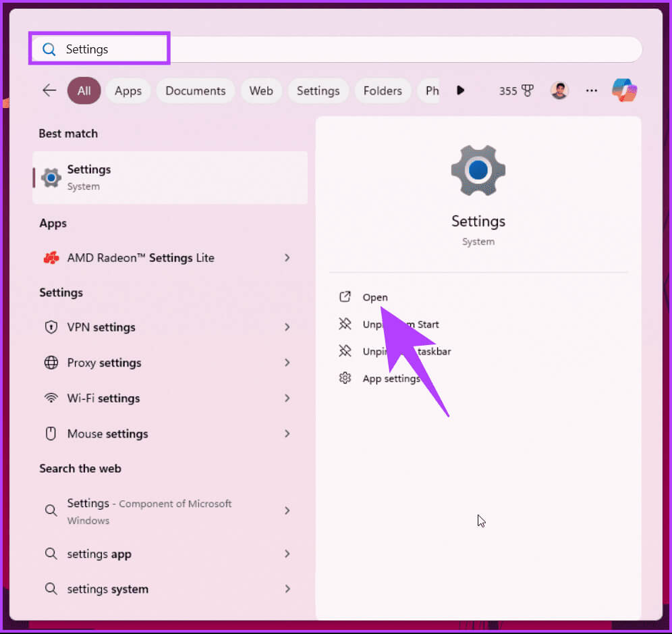672x634 pixels.
Task: Click the globe icon next to Proxy settings
Action: (x=51, y=363)
